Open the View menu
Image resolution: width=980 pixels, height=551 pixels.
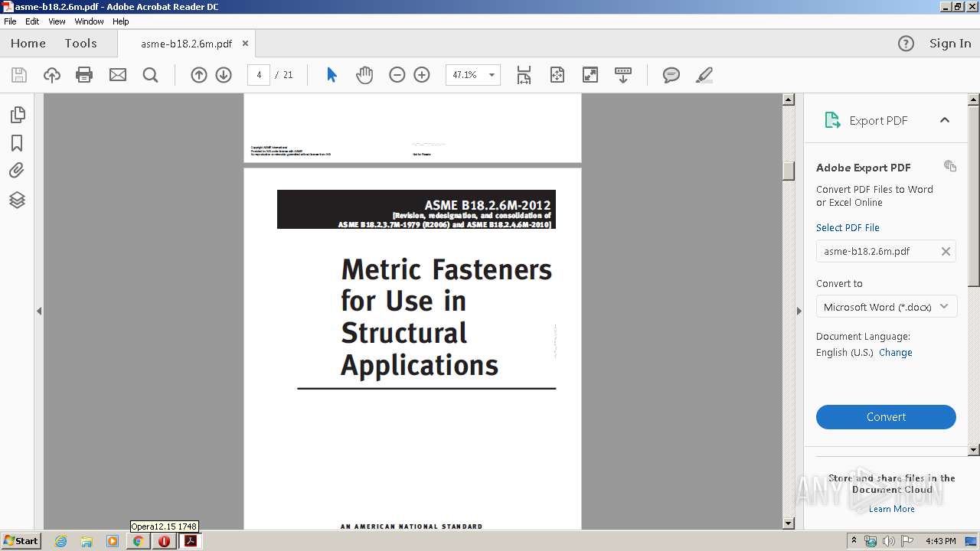coord(57,21)
